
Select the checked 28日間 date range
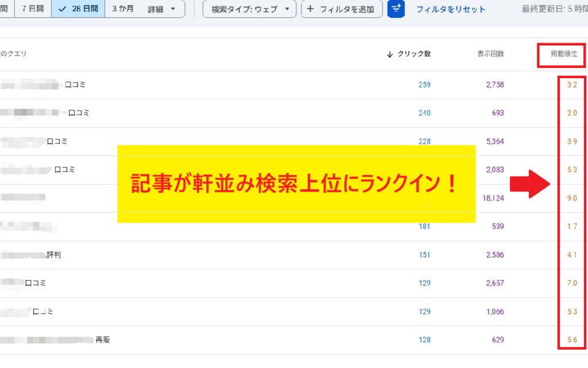[78, 8]
